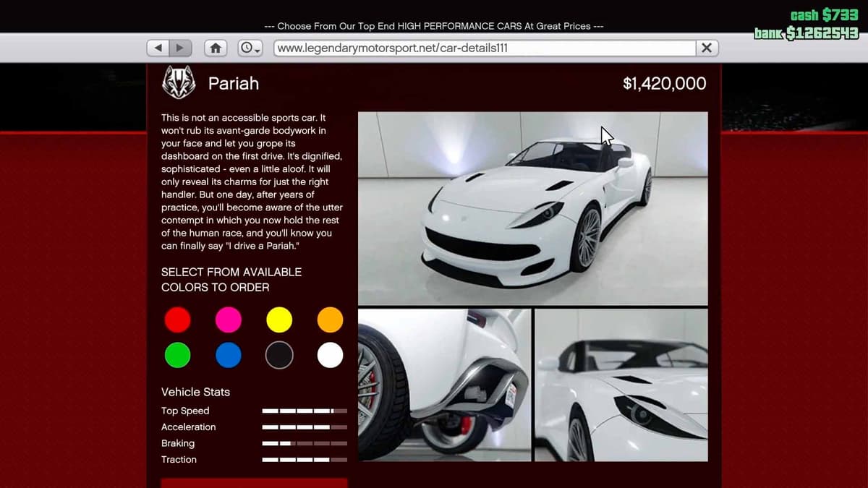
Task: Open the rear exhaust close-up thumbnail
Action: point(444,385)
